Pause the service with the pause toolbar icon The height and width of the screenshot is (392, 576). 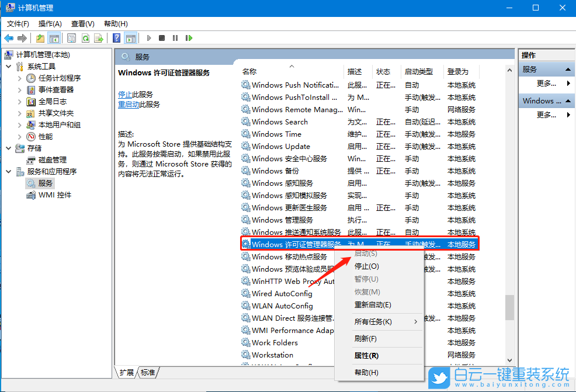(175, 37)
